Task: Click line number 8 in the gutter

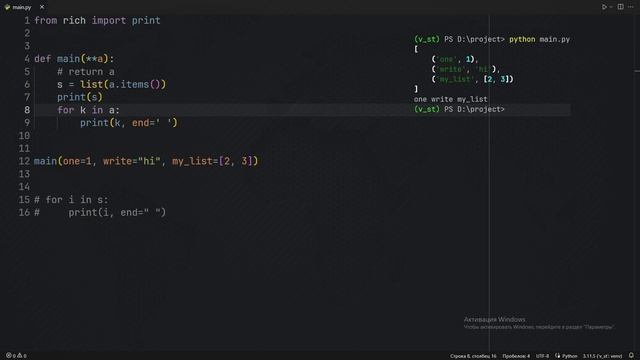Action: pyautogui.click(x=27, y=110)
